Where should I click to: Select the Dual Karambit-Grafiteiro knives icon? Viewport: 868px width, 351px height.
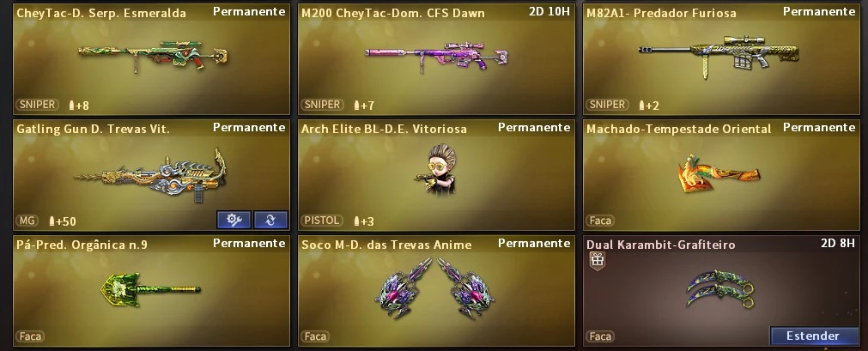coord(720,288)
